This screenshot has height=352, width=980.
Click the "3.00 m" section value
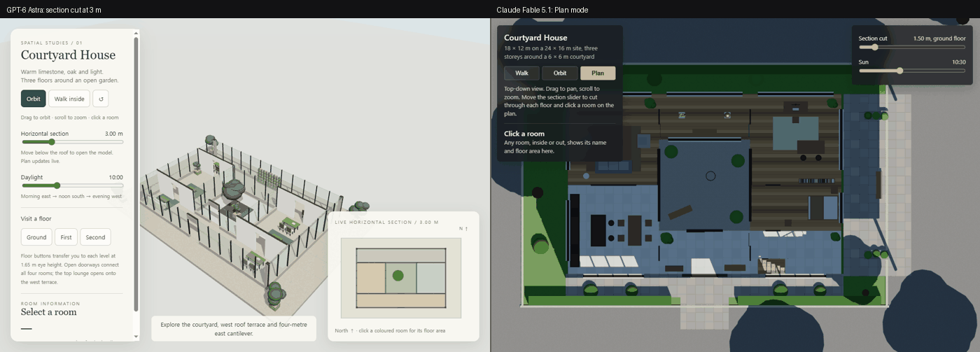click(114, 133)
